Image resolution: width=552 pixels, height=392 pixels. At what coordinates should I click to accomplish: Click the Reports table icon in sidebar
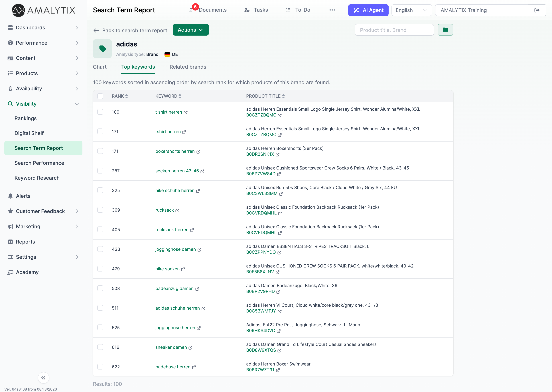point(10,242)
